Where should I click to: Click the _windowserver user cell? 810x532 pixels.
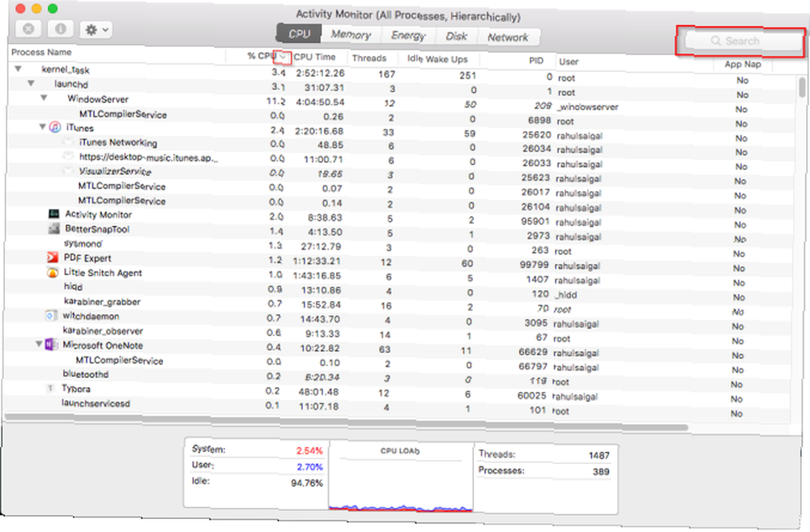pos(588,107)
